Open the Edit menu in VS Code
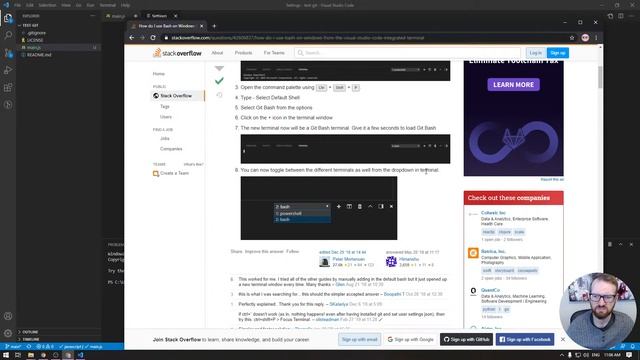Screen dimensions: 640x360 (x=30, y=5)
